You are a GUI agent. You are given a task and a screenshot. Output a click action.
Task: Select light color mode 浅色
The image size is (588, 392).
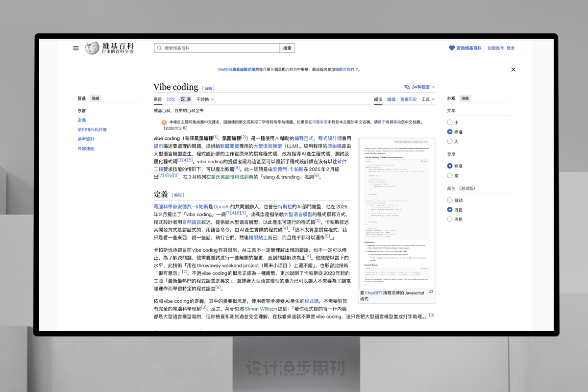click(450, 210)
